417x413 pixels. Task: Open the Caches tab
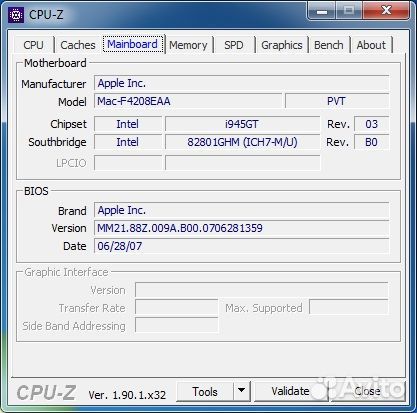[78, 45]
